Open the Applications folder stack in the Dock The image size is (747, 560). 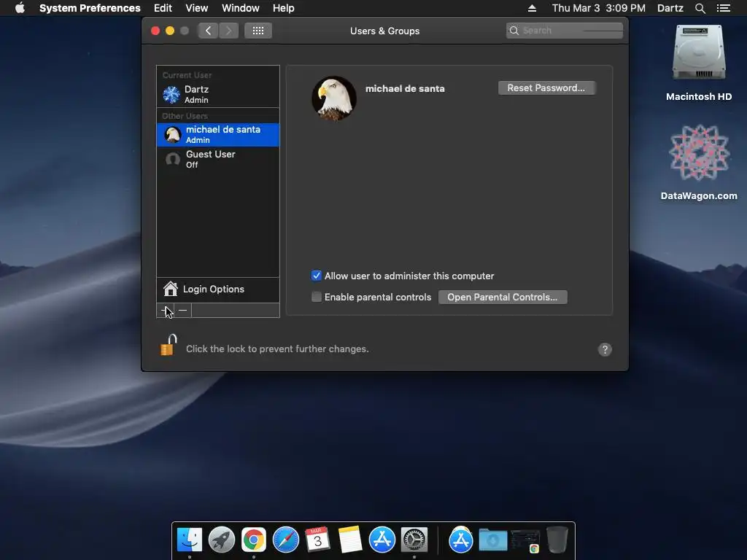coord(461,540)
